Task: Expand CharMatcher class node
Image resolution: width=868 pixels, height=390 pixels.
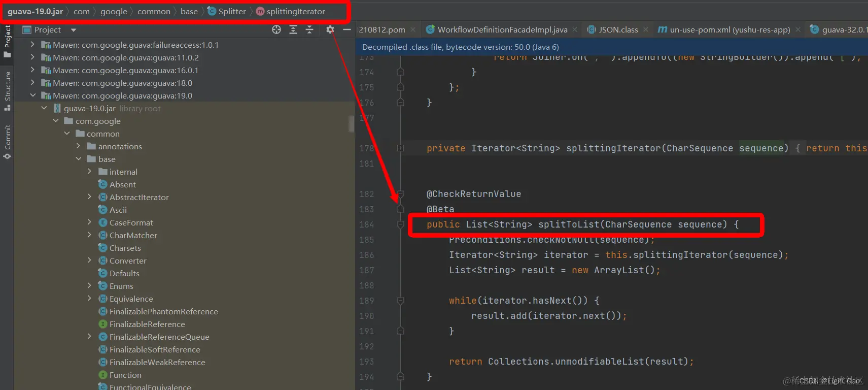Action: (x=90, y=235)
